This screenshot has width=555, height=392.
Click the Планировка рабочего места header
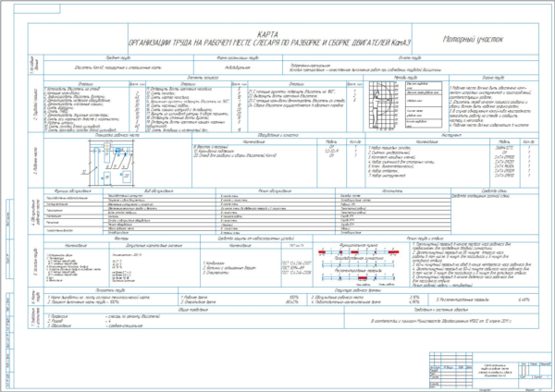click(x=117, y=135)
